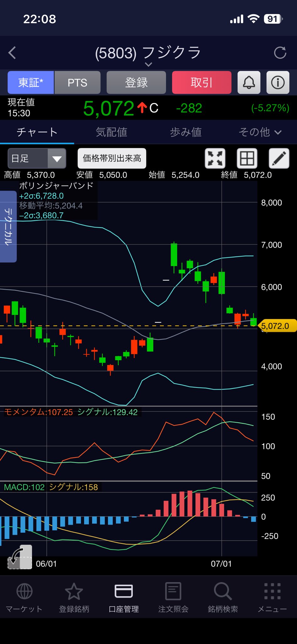Tap the yellow 5,072.0 price marker
The height and width of the screenshot is (644, 297).
point(277,326)
